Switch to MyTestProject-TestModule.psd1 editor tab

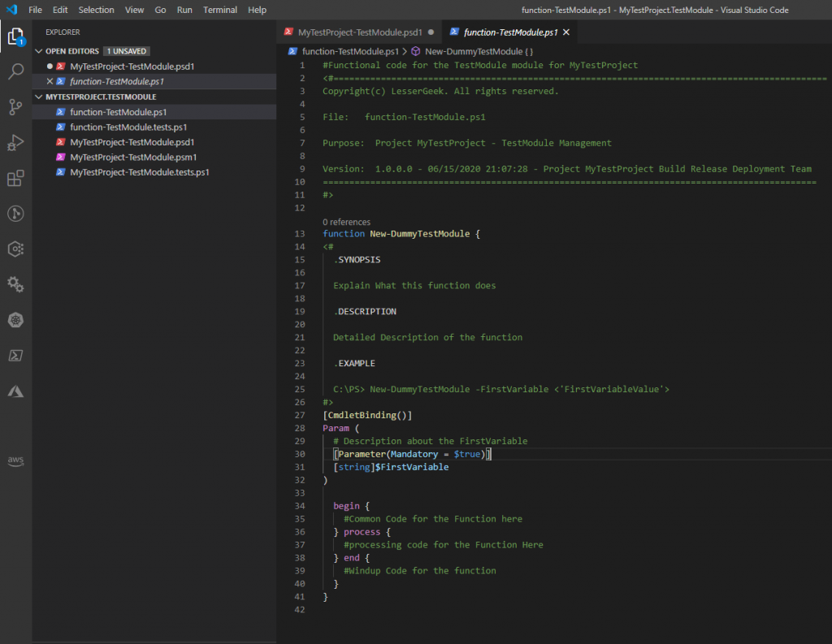360,32
